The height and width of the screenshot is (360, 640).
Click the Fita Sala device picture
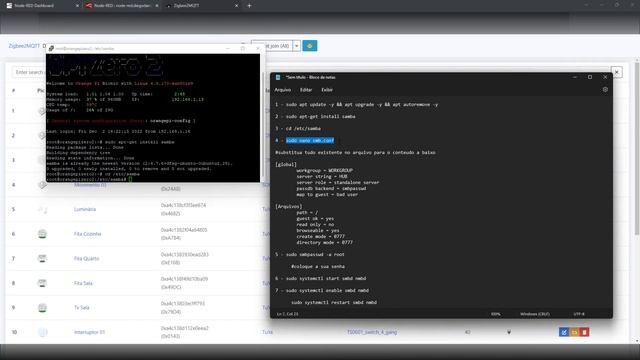[42, 283]
